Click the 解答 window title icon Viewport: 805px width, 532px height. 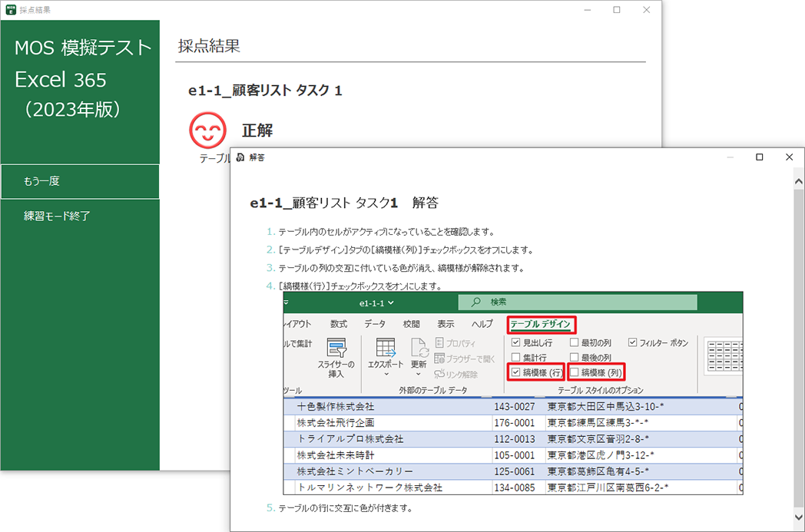click(x=240, y=157)
